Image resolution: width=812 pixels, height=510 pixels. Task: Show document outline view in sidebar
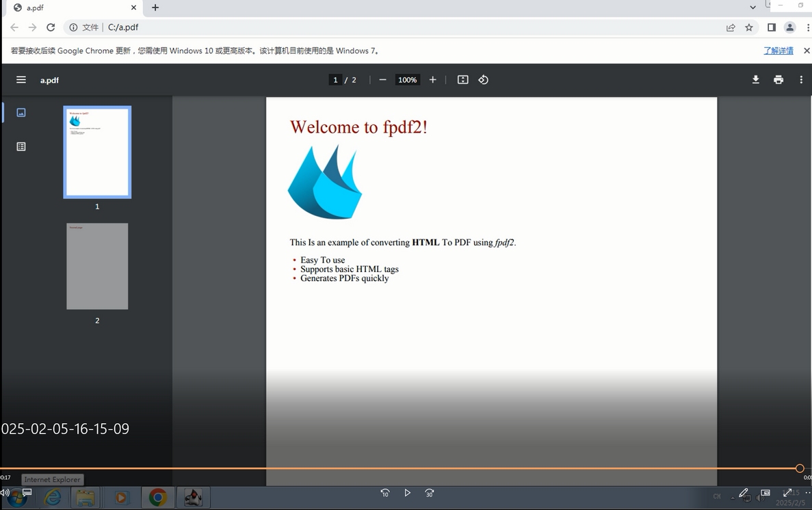click(x=21, y=146)
